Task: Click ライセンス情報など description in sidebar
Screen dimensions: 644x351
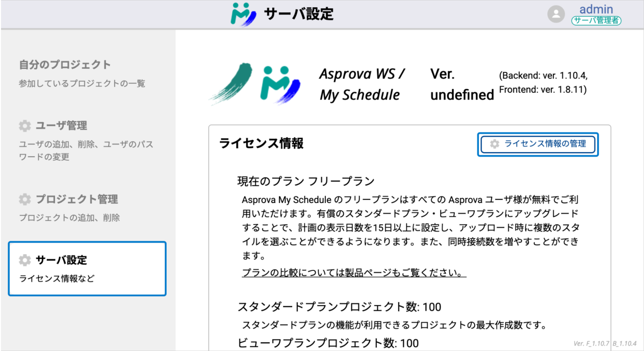Action: point(57,279)
